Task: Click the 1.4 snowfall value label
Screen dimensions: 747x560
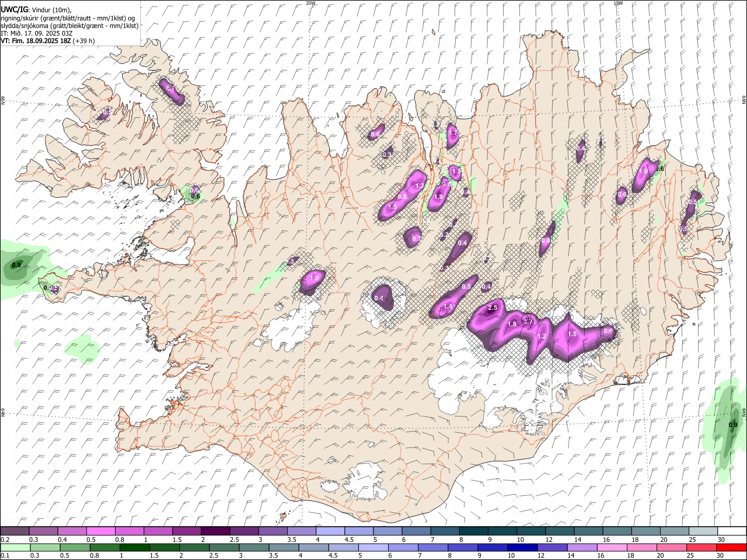Action: tap(448, 307)
